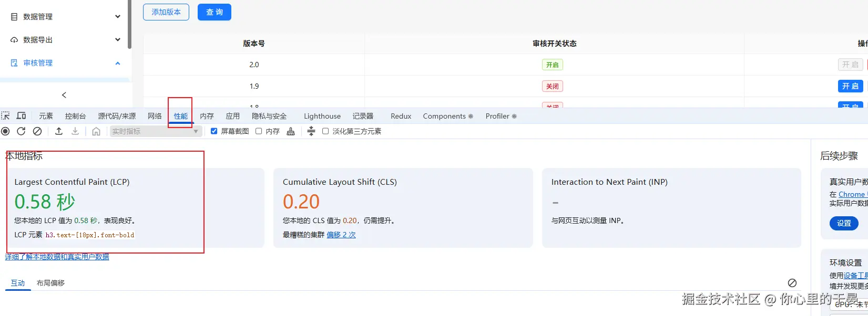Toggle the device toolbar icon
Screen dimensions: 868x316
pyautogui.click(x=22, y=116)
